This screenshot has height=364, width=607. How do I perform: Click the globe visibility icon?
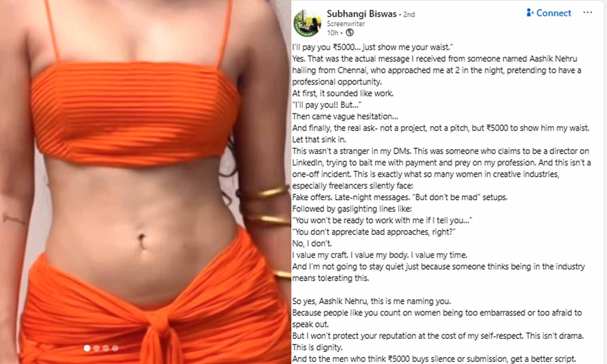coord(350,33)
